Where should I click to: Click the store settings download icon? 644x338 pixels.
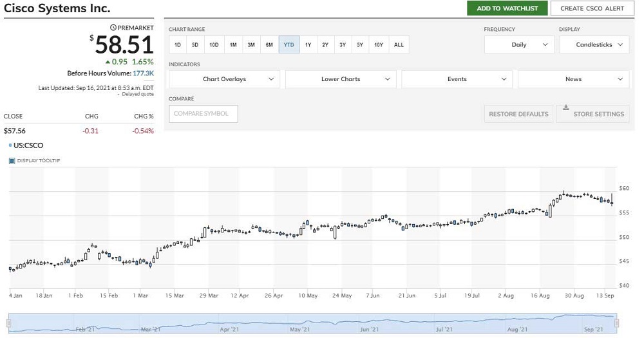[x=565, y=107]
